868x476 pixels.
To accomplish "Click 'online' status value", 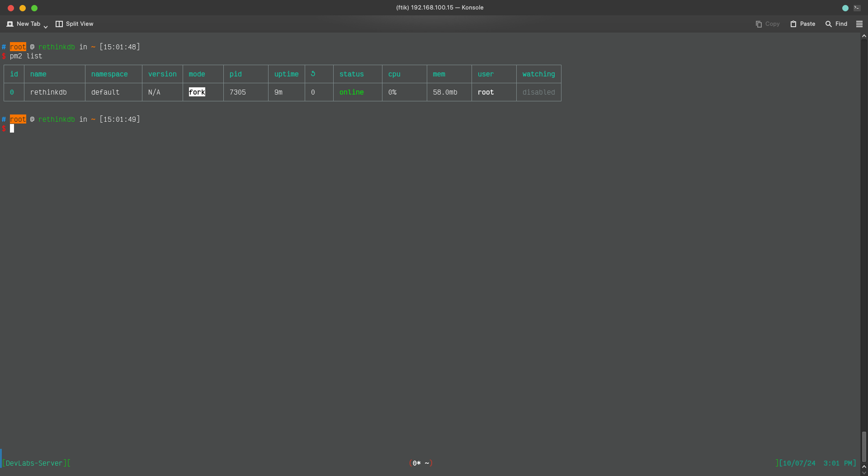I will coord(351,92).
